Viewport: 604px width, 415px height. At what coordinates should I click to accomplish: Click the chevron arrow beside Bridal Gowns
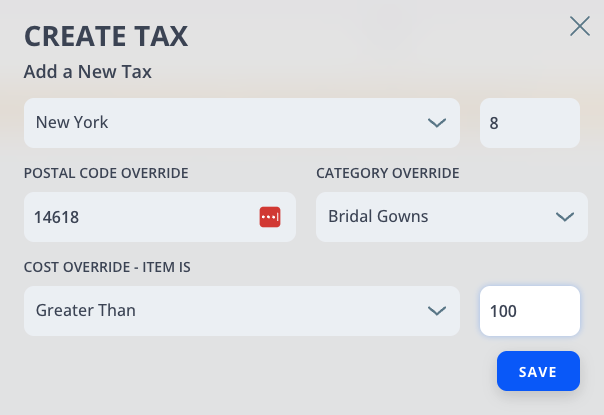click(565, 217)
